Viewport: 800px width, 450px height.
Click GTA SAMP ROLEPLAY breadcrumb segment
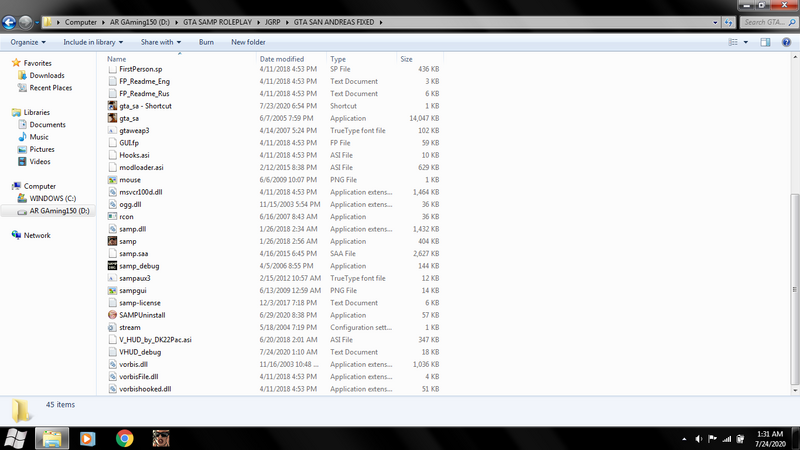(x=217, y=22)
